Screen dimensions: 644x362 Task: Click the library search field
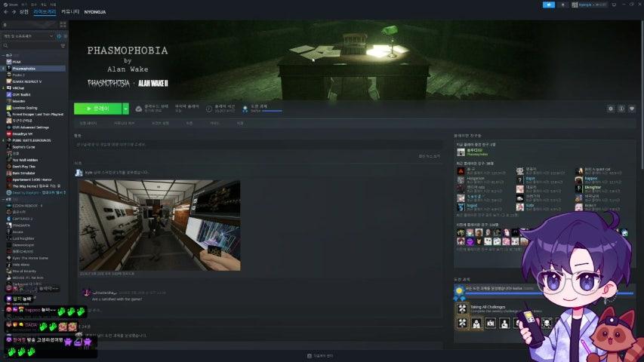pos(31,45)
